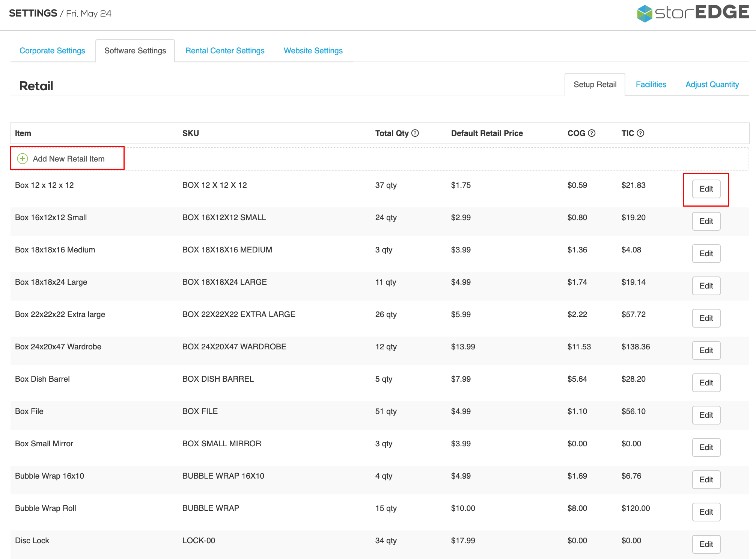Edit the Box 18x18x16 Medium item
This screenshot has width=756, height=559.
[706, 254]
